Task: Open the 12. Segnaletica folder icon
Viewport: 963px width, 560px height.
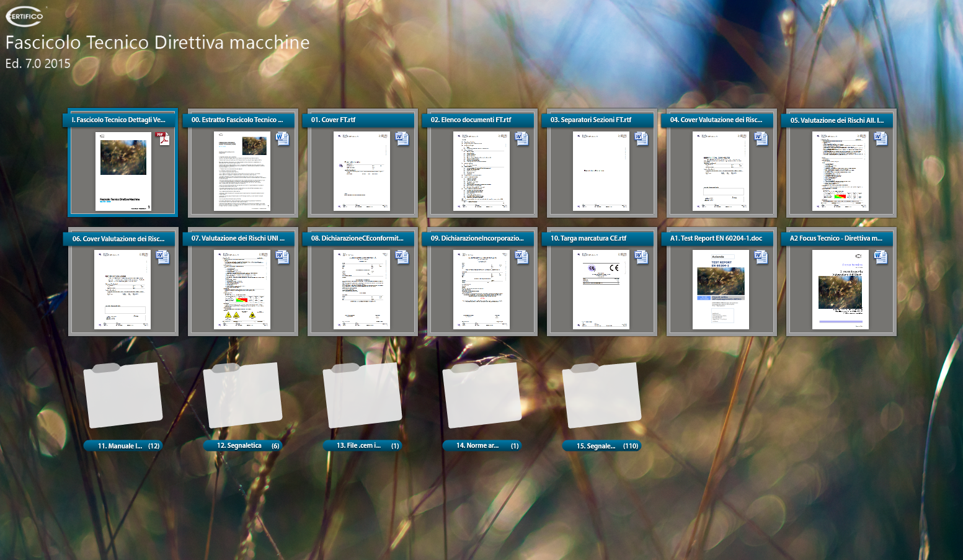Action: (x=242, y=395)
